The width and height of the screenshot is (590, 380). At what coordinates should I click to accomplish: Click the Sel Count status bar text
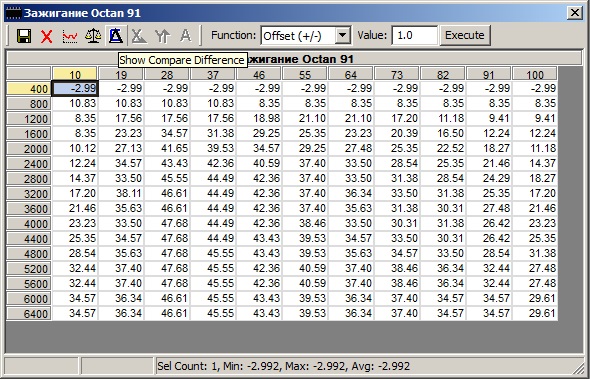(x=283, y=366)
